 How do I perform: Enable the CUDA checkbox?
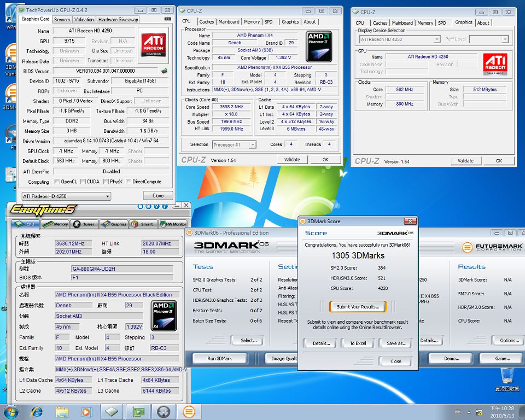tap(83, 182)
